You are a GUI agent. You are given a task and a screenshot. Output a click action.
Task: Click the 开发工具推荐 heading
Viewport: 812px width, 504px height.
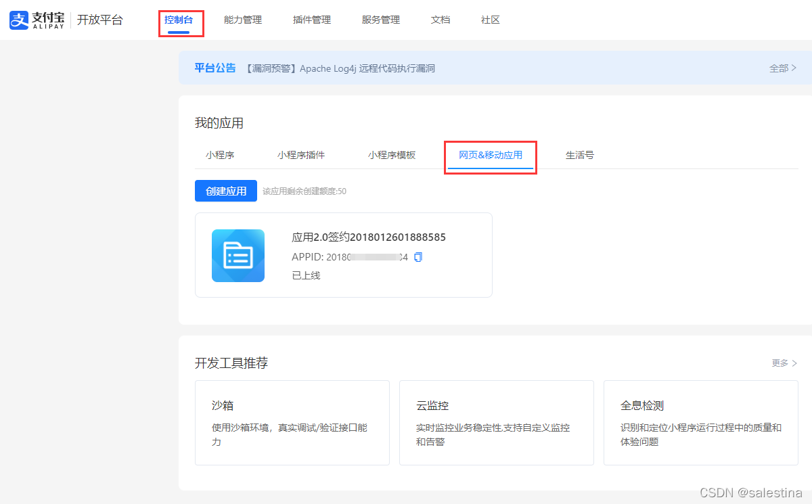pyautogui.click(x=231, y=363)
